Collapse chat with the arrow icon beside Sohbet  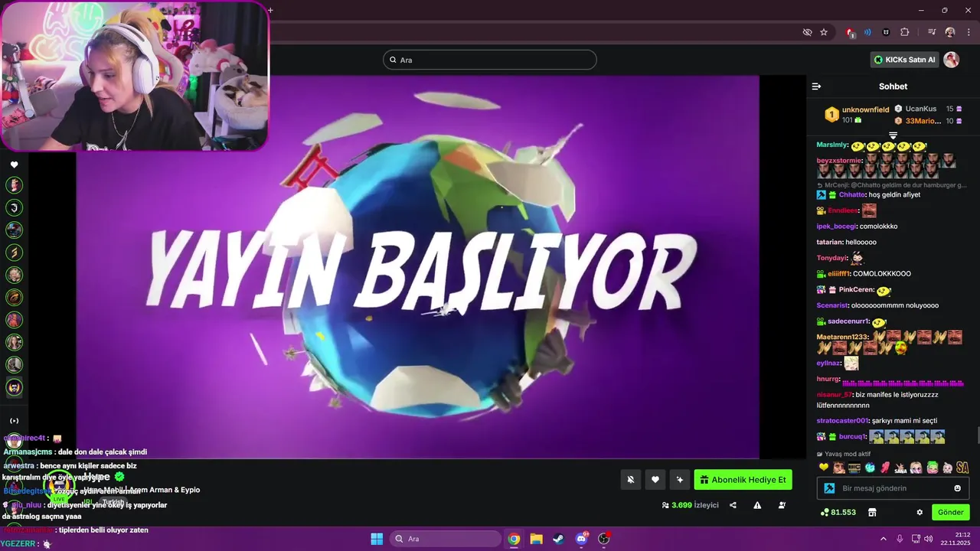coord(816,86)
